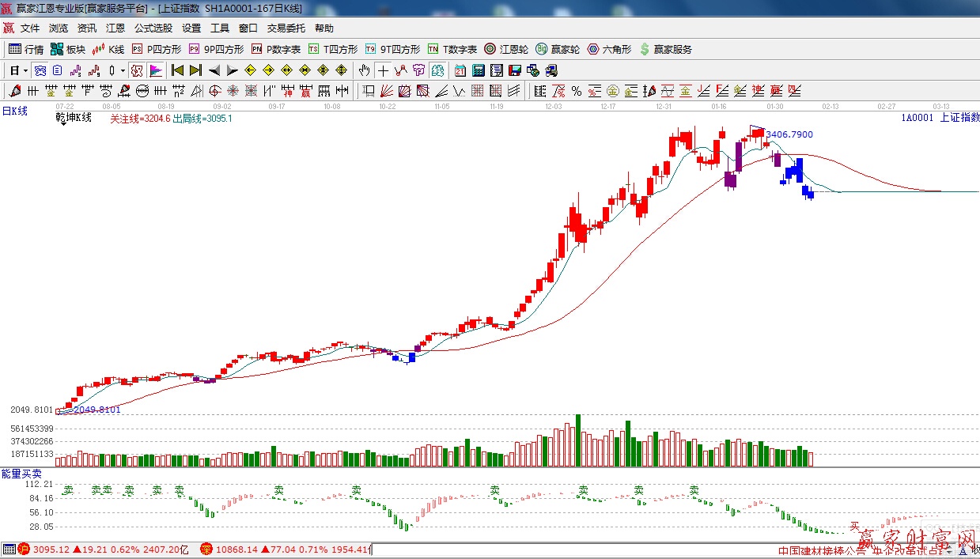The image size is (980, 559).
Task: Toggle the colored flag indicator button
Action: [155, 70]
